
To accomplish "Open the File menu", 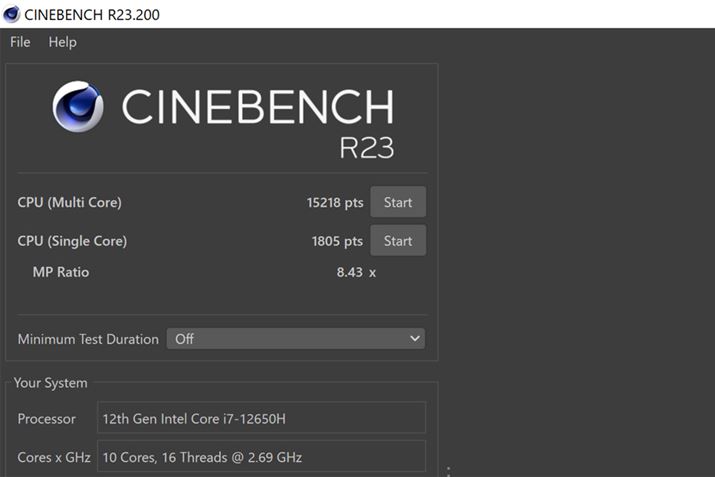I will click(x=20, y=42).
